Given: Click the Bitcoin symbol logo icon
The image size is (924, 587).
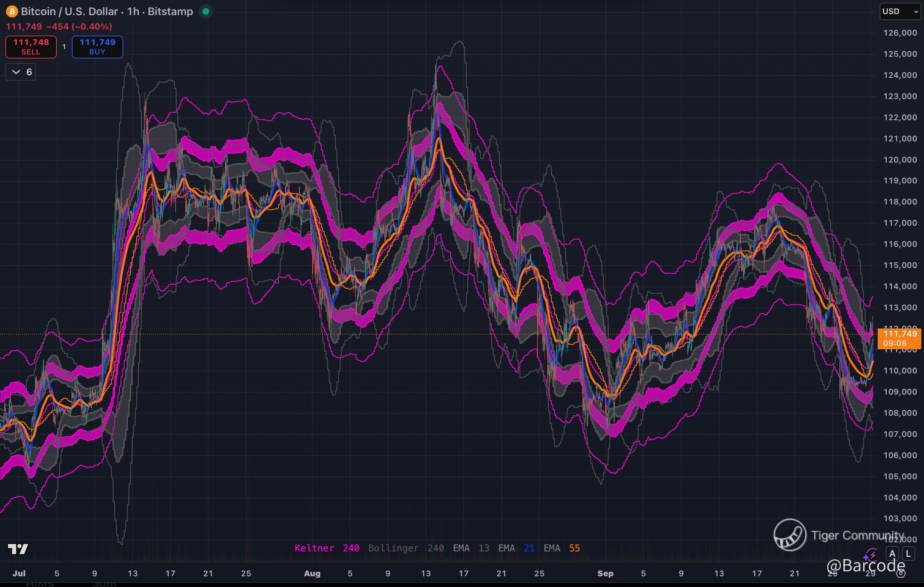Looking at the screenshot, I should pos(12,11).
